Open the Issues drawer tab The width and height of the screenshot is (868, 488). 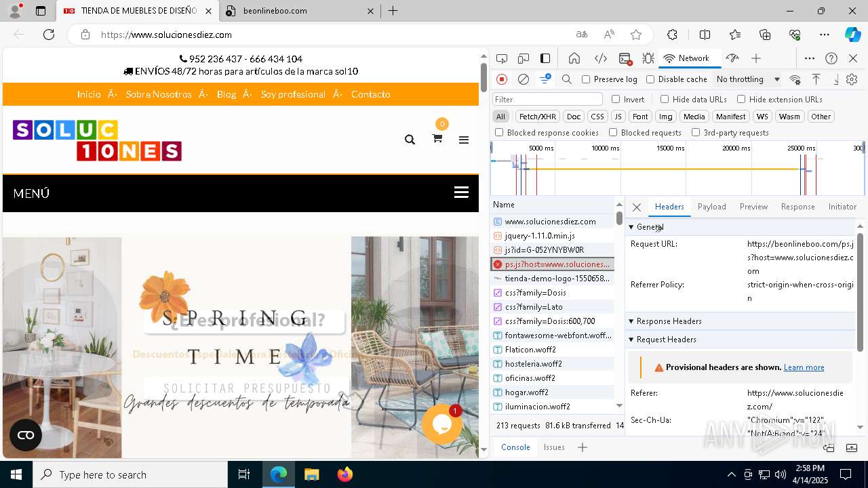point(554,447)
